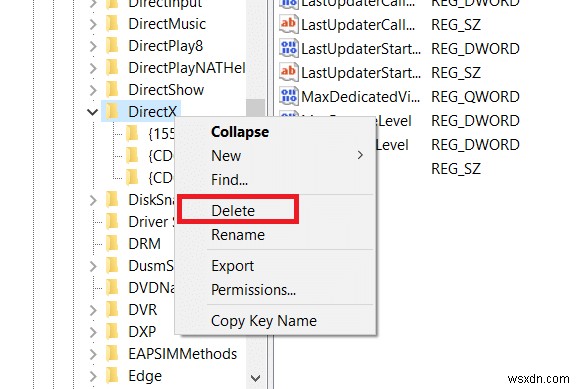
Task: Click the tree pane vertical scrollbar thumb
Action: [255, 107]
